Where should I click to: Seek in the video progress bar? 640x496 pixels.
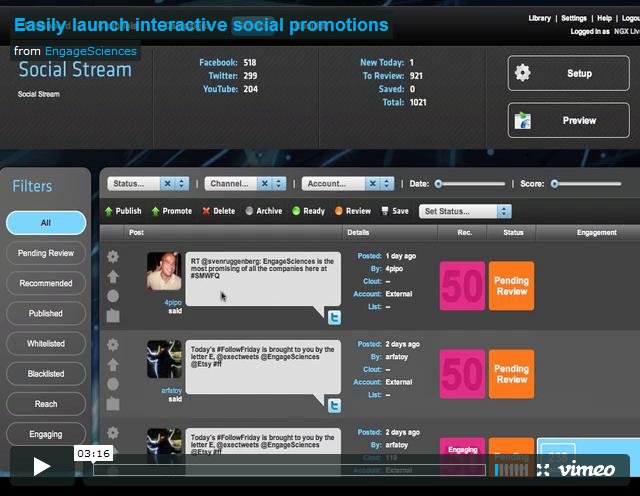(289, 470)
